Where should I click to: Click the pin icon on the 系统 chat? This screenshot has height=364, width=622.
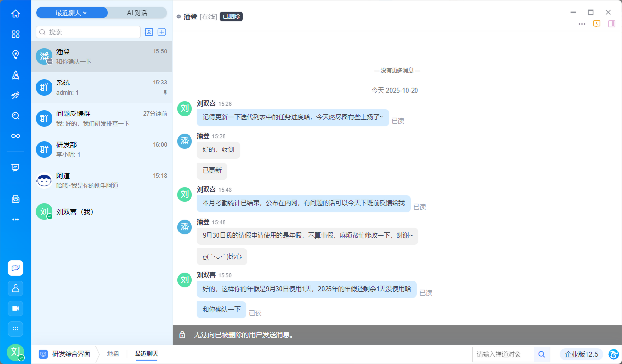point(165,92)
